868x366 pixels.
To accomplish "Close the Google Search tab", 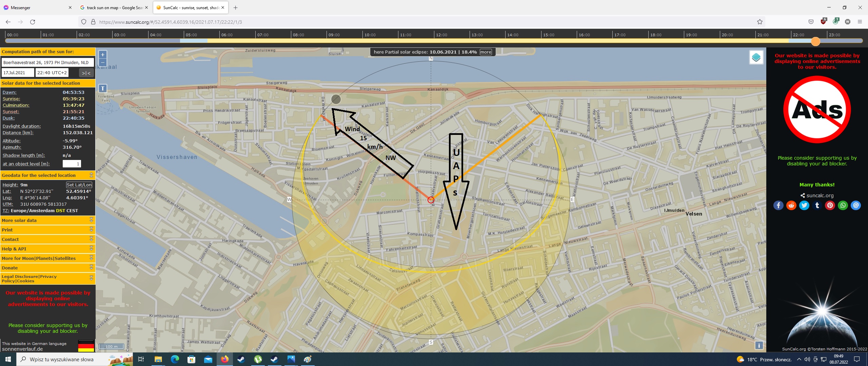I will click(x=146, y=7).
